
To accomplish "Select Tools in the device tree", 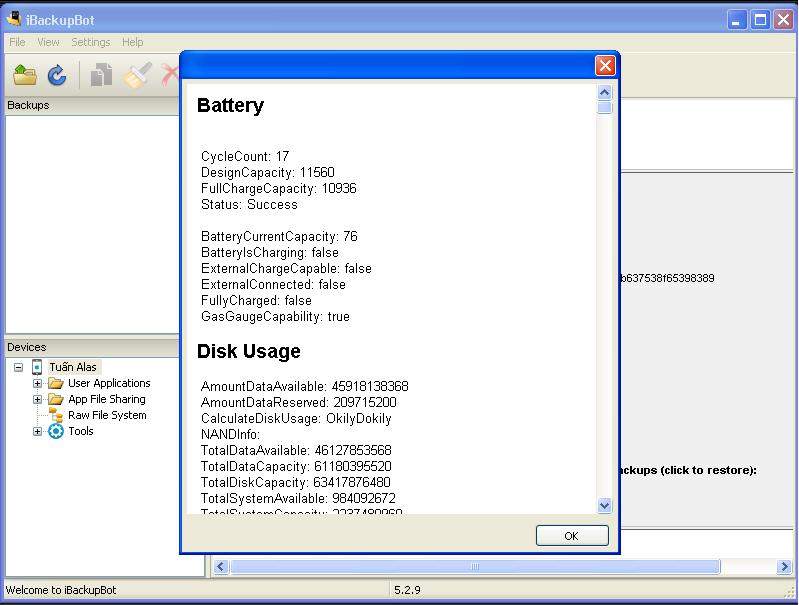I will (x=81, y=431).
